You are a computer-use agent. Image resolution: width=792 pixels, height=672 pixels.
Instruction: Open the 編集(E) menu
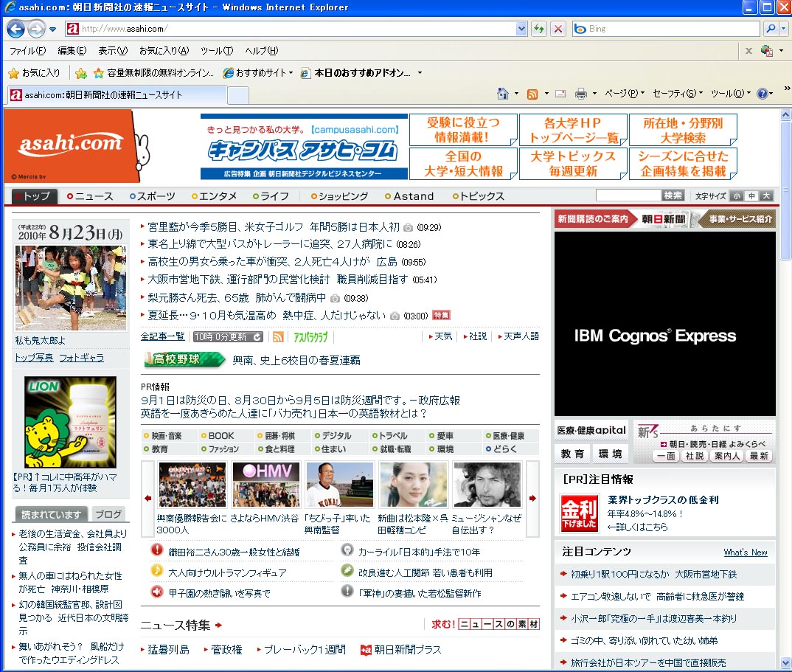pyautogui.click(x=72, y=50)
